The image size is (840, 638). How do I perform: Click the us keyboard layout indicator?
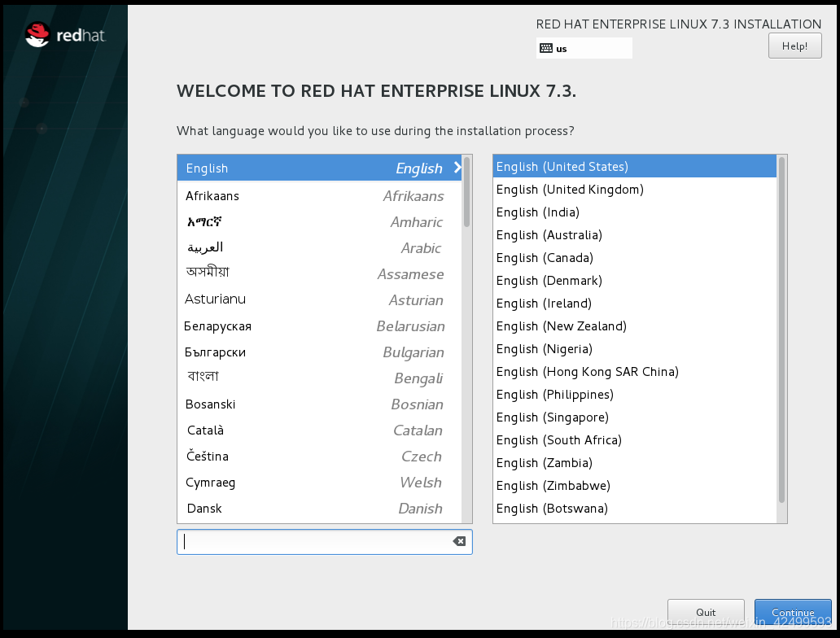click(584, 48)
